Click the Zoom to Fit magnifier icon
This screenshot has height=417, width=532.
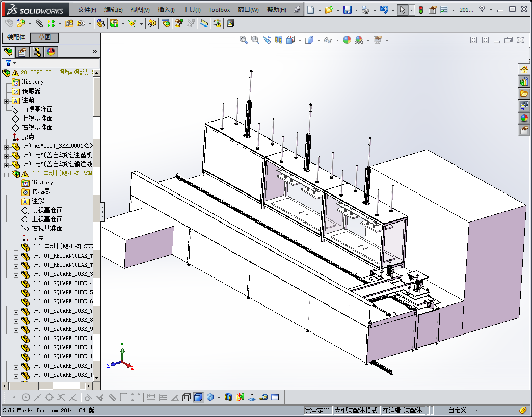[244, 40]
